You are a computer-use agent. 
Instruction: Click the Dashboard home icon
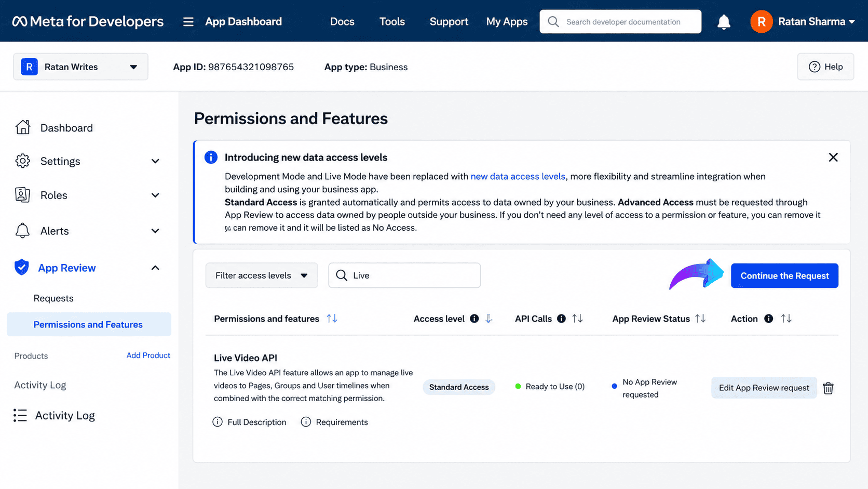pos(22,127)
